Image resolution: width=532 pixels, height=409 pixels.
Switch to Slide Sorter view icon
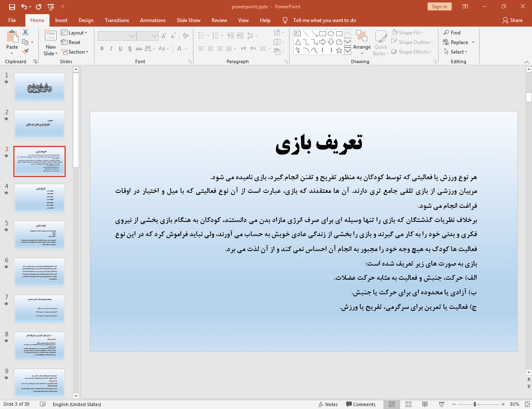coord(408,404)
